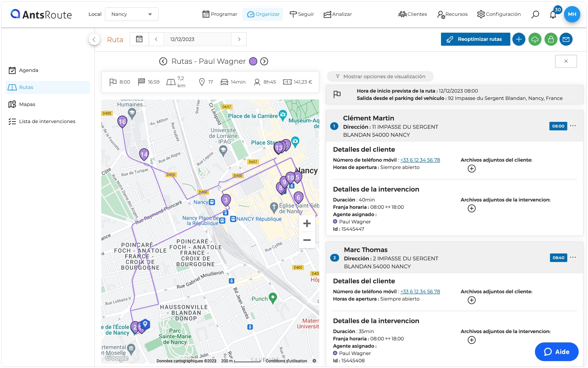This screenshot has height=368, width=588.
Task: Click the Marc Thomas stop header
Action: (454, 258)
